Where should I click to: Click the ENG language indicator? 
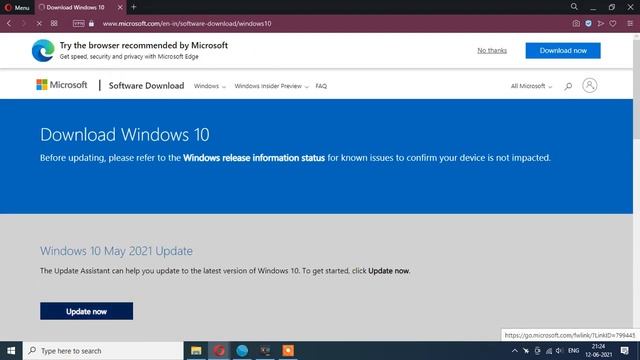(573, 351)
